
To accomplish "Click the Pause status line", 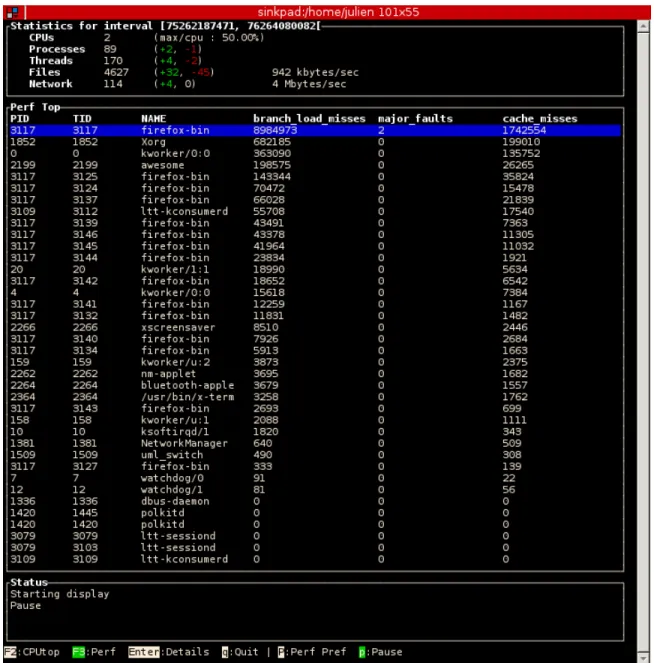I will (26, 605).
